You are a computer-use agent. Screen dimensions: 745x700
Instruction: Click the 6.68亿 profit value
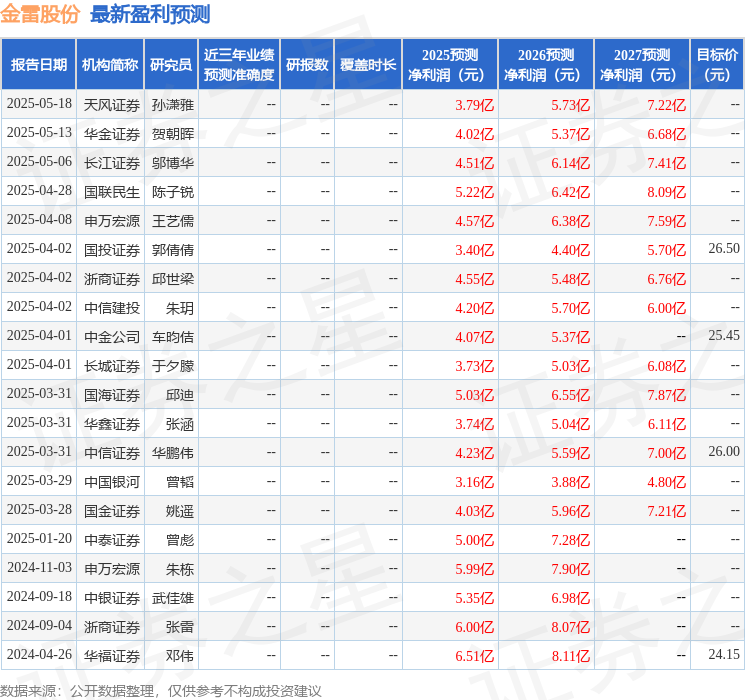pyautogui.click(x=666, y=134)
